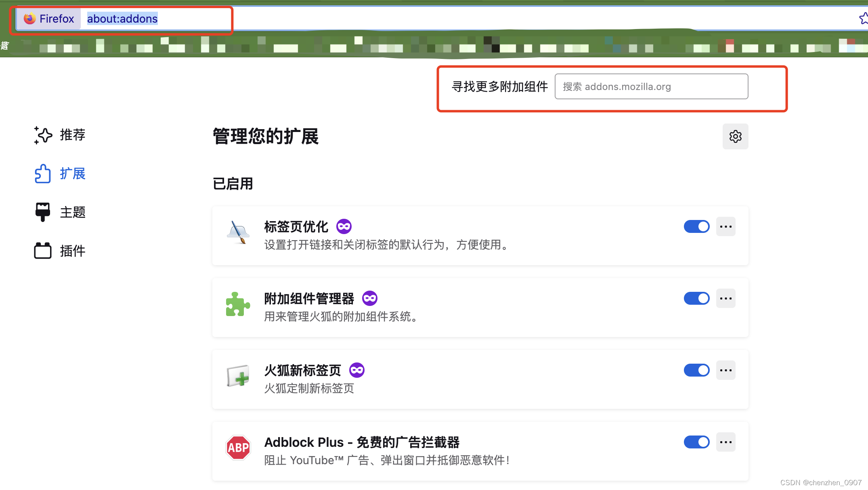
Task: Click the Firefox logo in address bar
Action: [30, 19]
